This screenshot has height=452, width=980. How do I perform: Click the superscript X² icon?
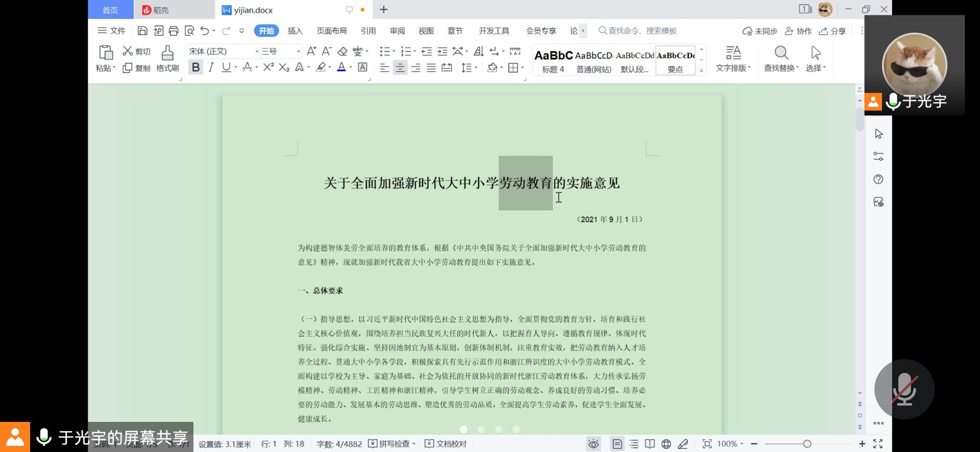[268, 67]
